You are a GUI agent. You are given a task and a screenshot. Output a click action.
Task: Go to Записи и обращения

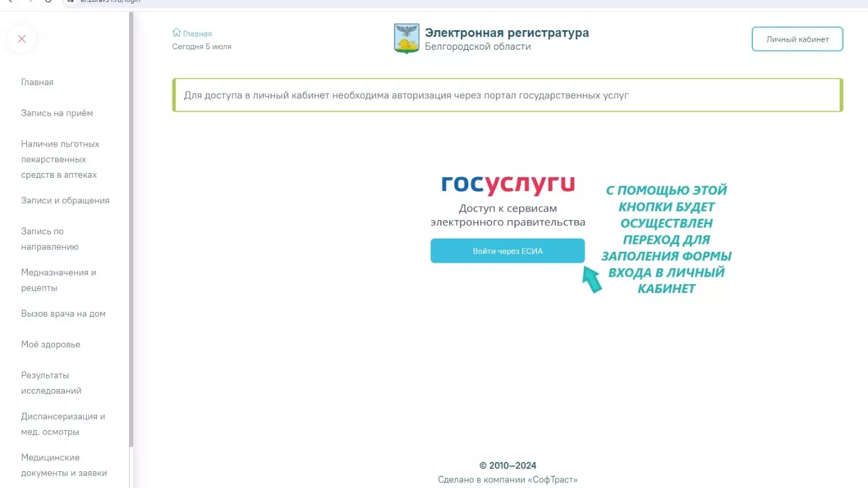[65, 200]
